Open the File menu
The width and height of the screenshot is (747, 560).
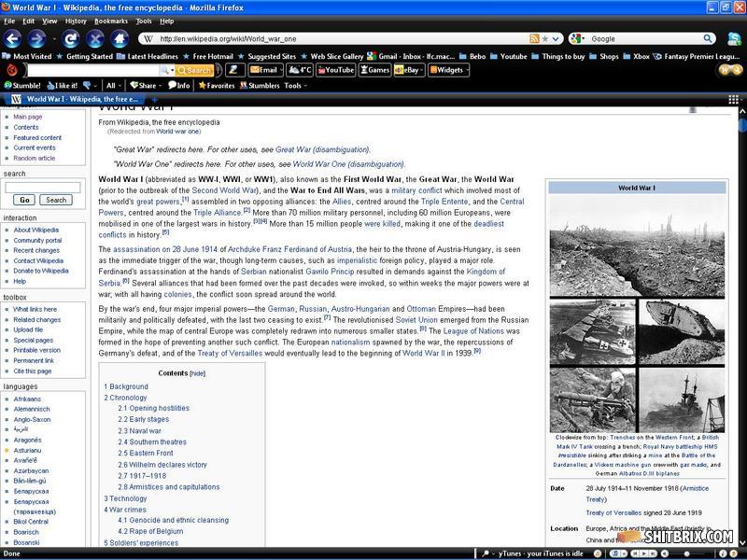coord(9,21)
